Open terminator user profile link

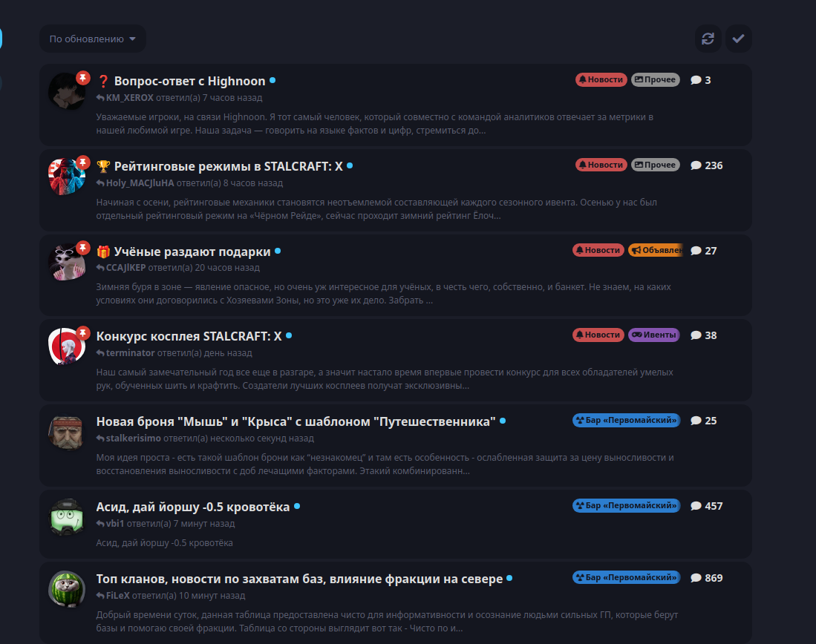click(x=130, y=353)
